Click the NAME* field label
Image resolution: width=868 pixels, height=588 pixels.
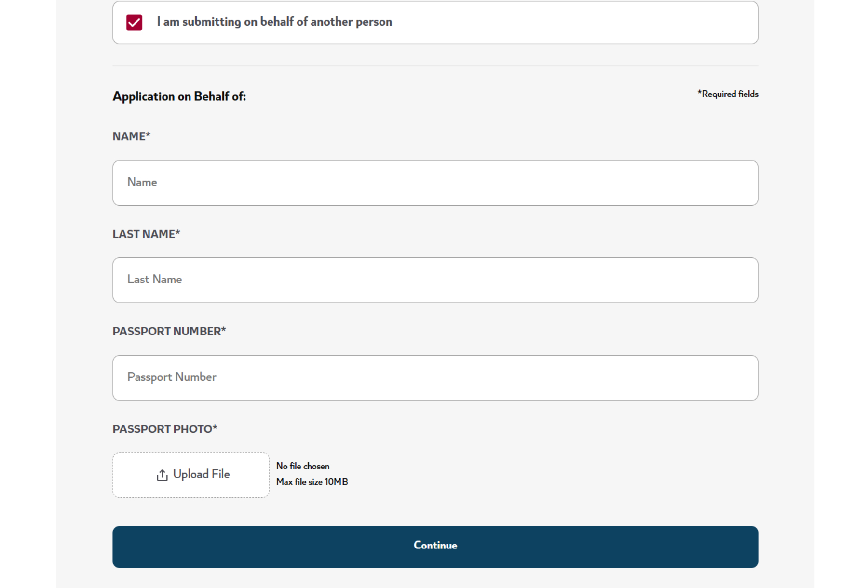pyautogui.click(x=131, y=136)
